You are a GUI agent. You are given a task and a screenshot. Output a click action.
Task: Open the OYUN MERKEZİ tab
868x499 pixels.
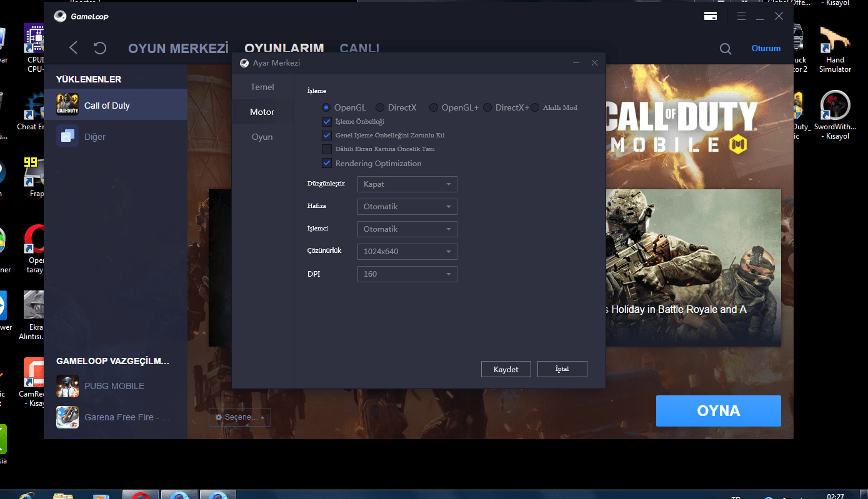(x=179, y=48)
